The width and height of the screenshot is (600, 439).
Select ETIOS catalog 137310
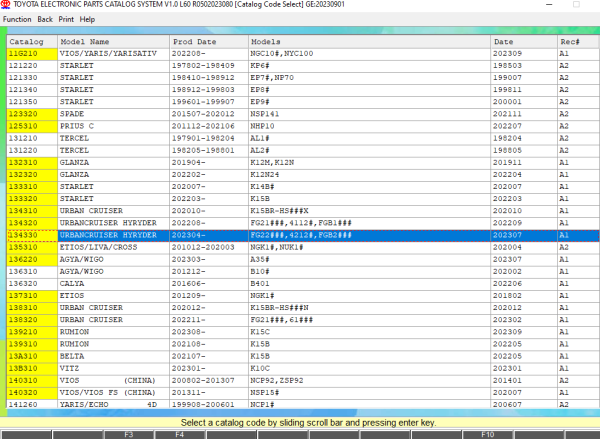click(x=32, y=296)
